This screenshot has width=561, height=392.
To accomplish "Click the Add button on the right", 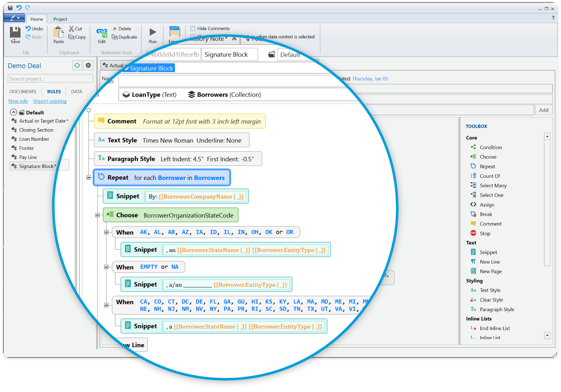I will [x=543, y=110].
